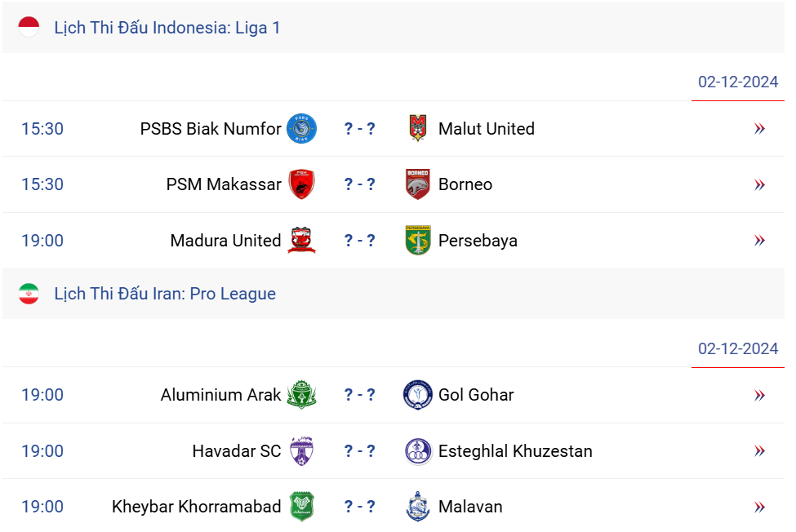Click the Esteghlal Khuzestan club logo

click(x=418, y=451)
